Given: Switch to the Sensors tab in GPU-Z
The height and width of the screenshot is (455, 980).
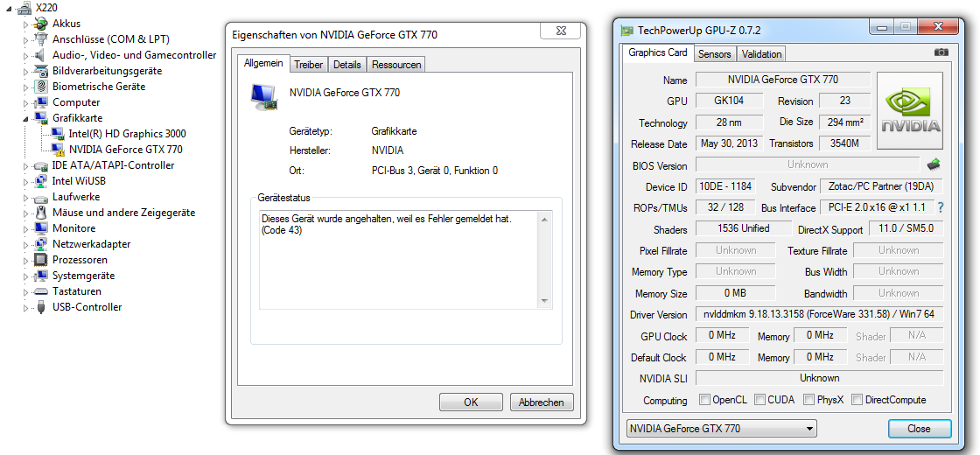Looking at the screenshot, I should pos(714,53).
